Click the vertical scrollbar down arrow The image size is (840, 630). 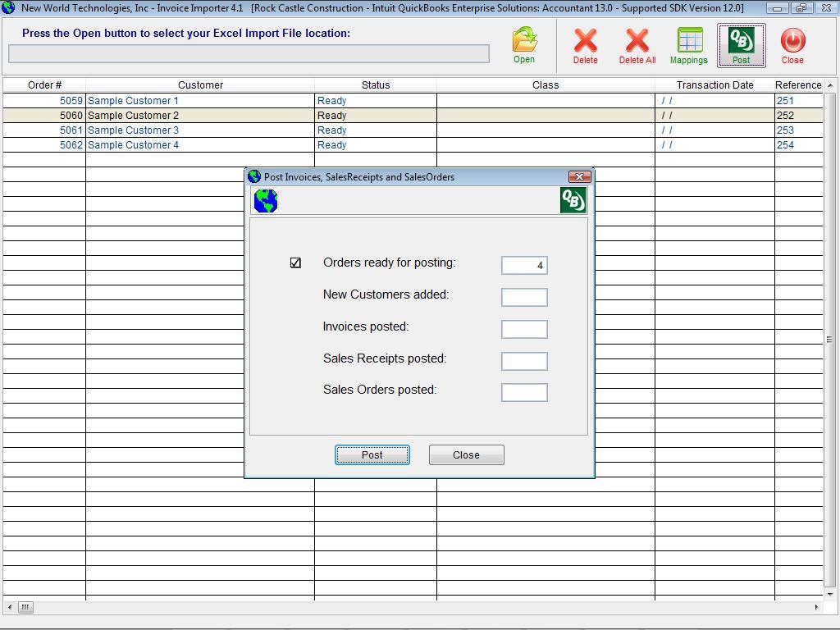tap(830, 594)
